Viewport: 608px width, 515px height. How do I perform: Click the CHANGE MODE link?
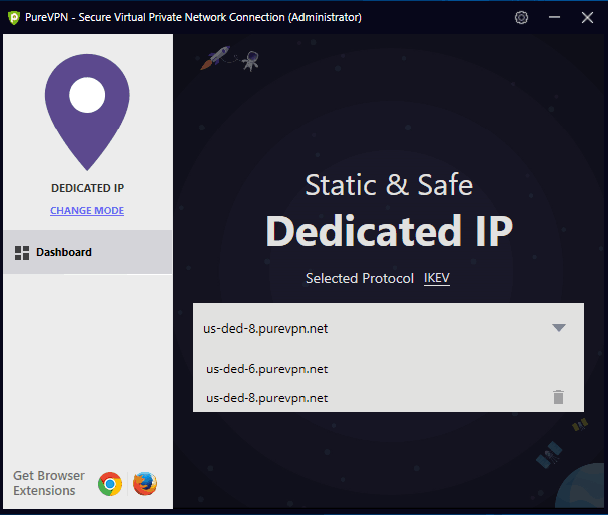(x=87, y=211)
